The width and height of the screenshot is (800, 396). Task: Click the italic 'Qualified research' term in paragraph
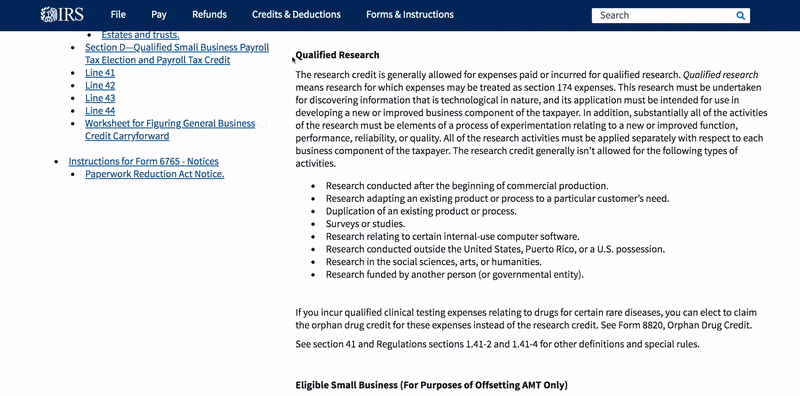pos(720,75)
